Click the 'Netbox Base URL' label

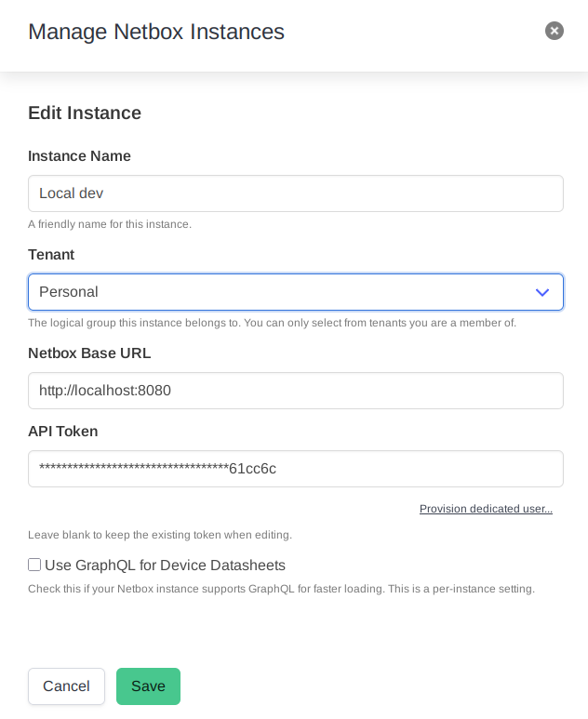[x=89, y=353]
